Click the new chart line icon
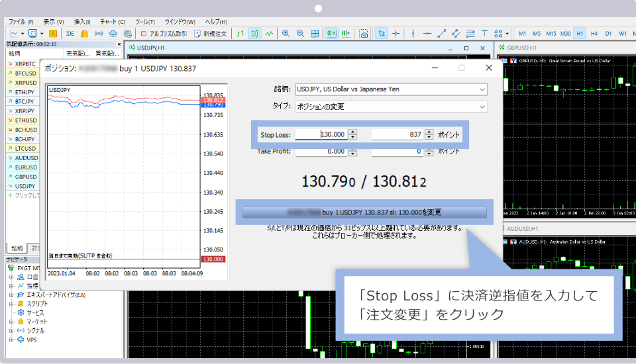636x364 pixels. (14, 34)
